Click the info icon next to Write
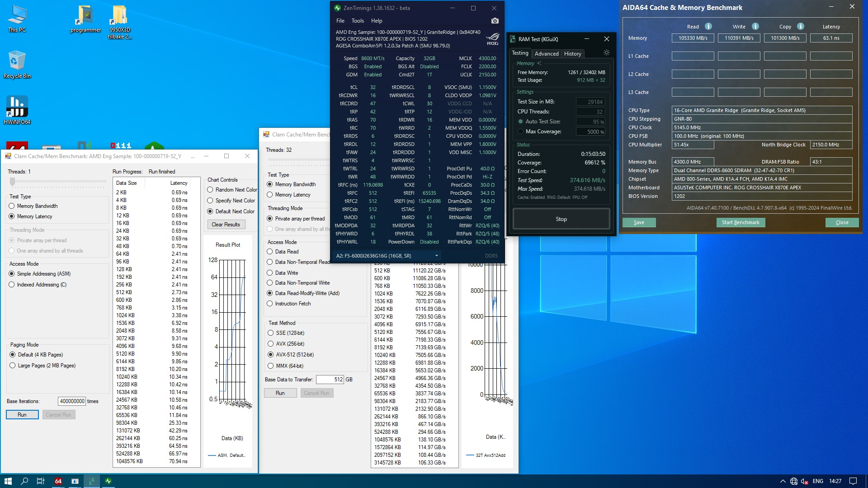Screen dimensions: 868x488 pyautogui.click(x=755, y=26)
